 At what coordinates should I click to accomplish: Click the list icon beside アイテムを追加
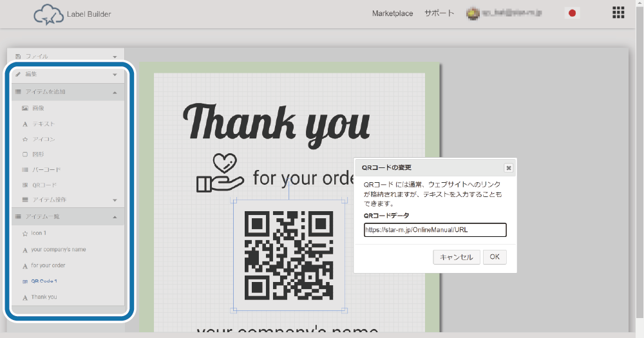(18, 92)
